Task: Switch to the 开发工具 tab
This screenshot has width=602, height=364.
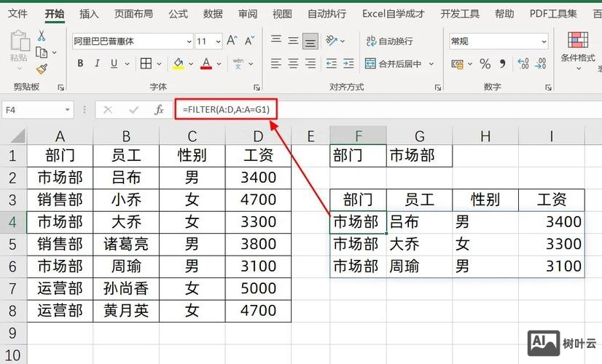Action: (x=460, y=14)
